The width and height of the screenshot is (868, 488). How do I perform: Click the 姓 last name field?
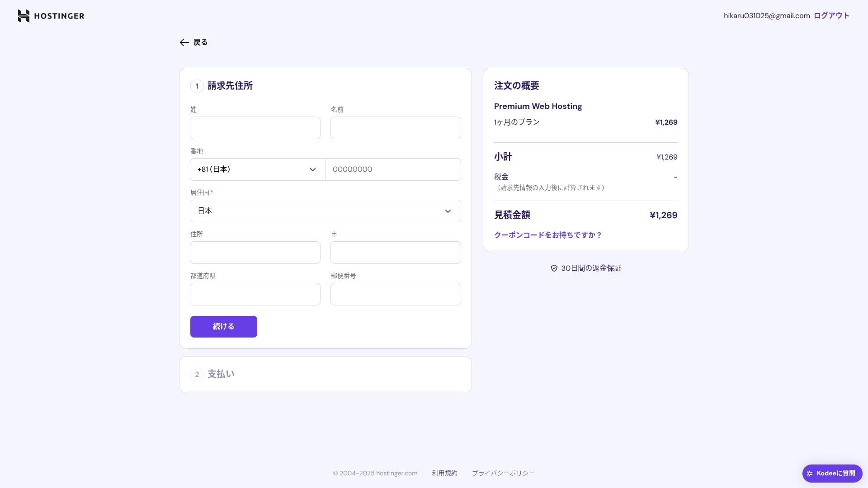(255, 128)
